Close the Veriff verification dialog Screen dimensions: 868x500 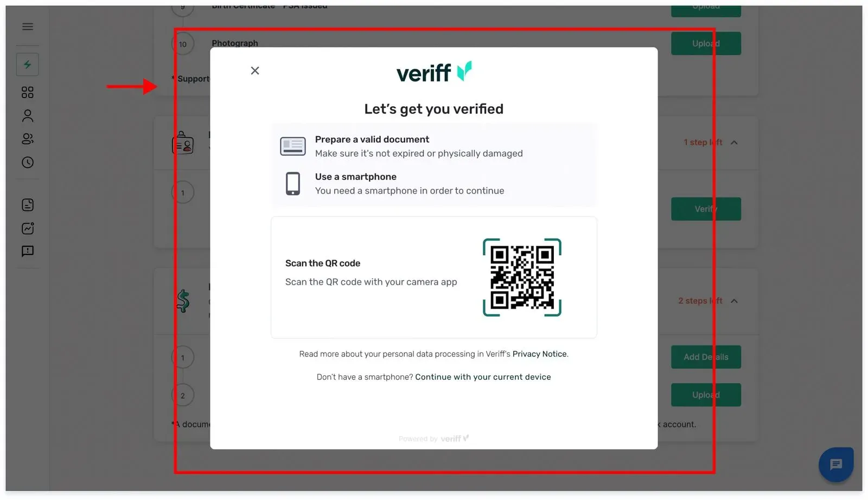(255, 70)
